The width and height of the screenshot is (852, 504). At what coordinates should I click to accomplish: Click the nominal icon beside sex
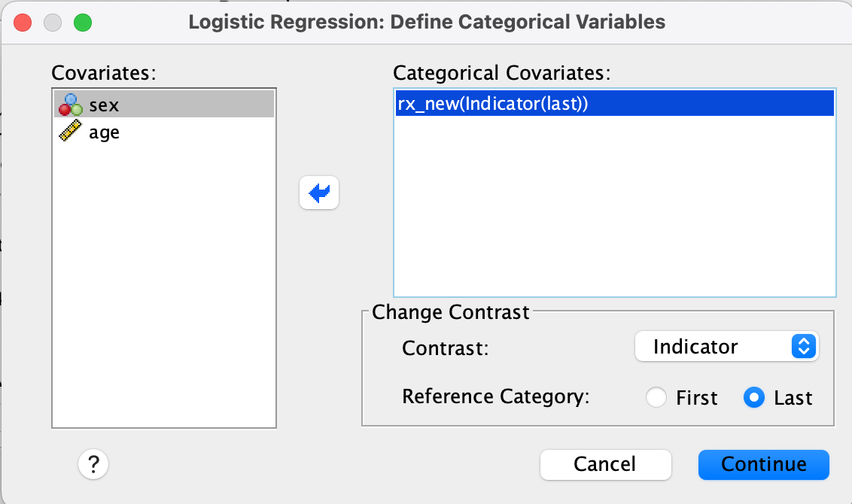click(x=69, y=105)
